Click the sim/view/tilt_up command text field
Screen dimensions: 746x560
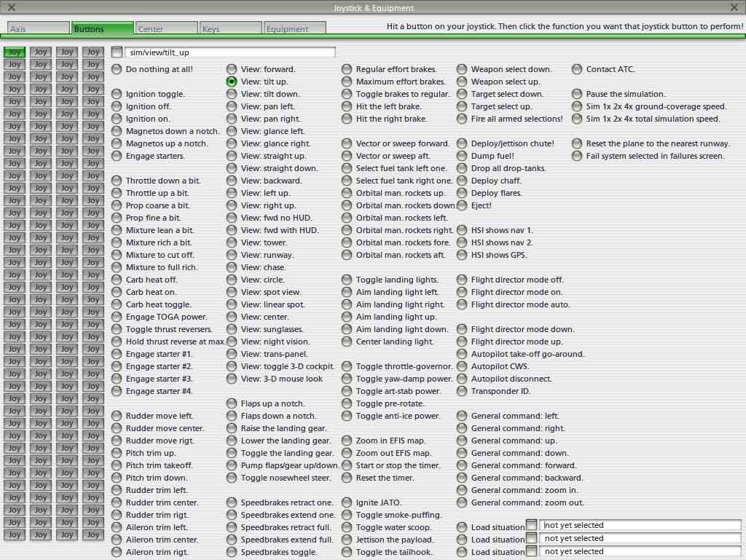pyautogui.click(x=229, y=52)
